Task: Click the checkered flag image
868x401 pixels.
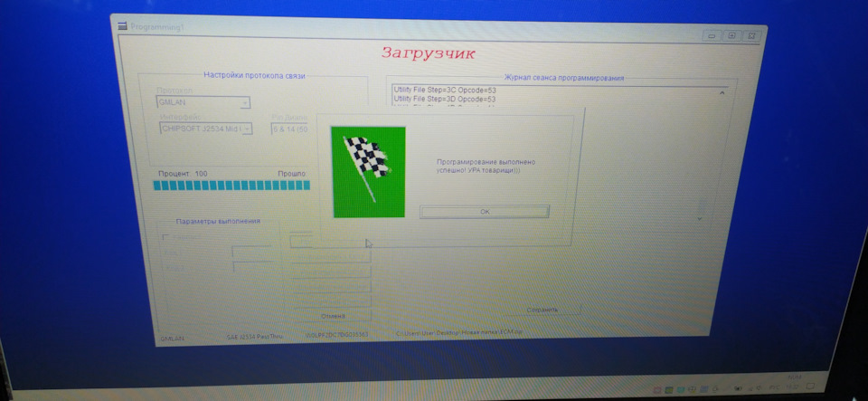Action: pyautogui.click(x=368, y=172)
